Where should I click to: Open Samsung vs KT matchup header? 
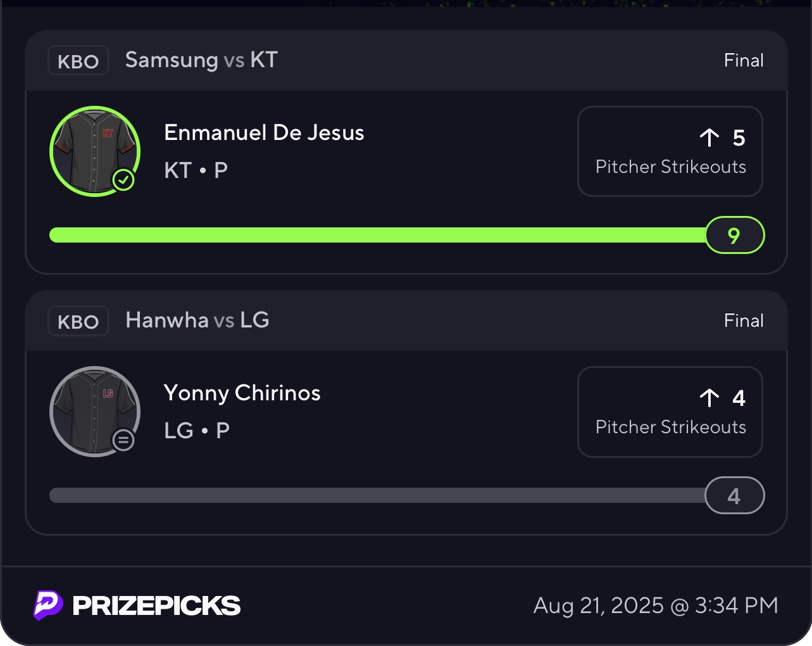point(201,60)
